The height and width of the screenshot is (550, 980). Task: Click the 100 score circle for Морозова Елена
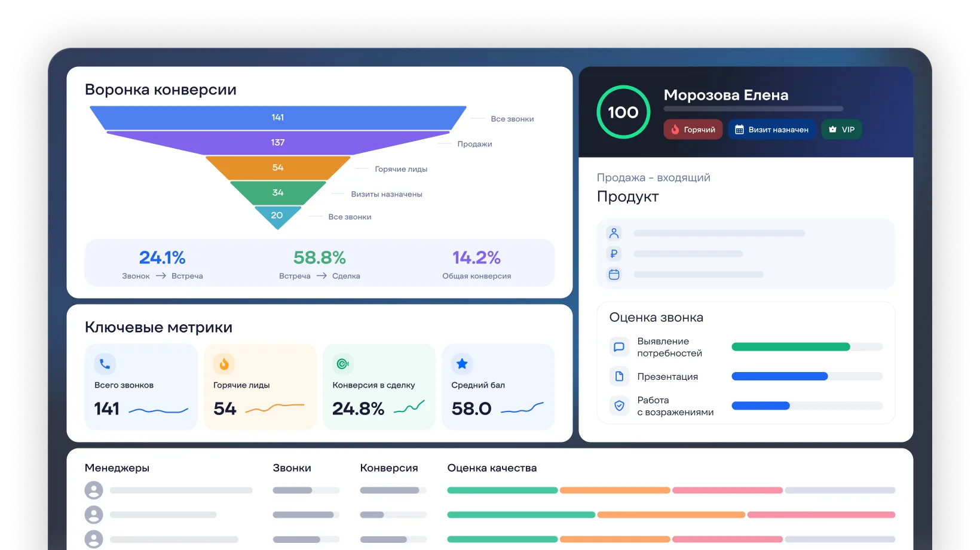pyautogui.click(x=623, y=112)
